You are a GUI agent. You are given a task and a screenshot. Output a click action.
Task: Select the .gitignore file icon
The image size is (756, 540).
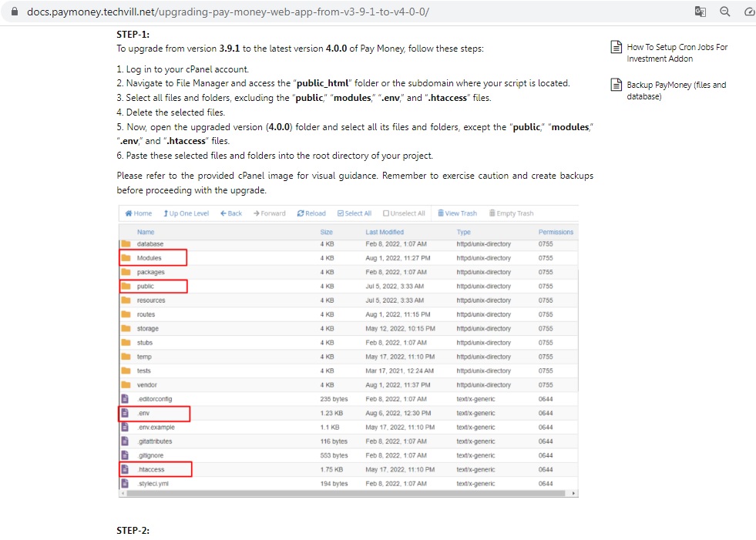[x=125, y=455]
